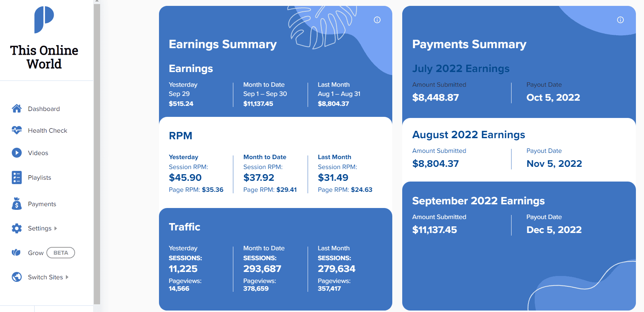Click the Grow leaf icon
The image size is (644, 312).
[16, 252]
